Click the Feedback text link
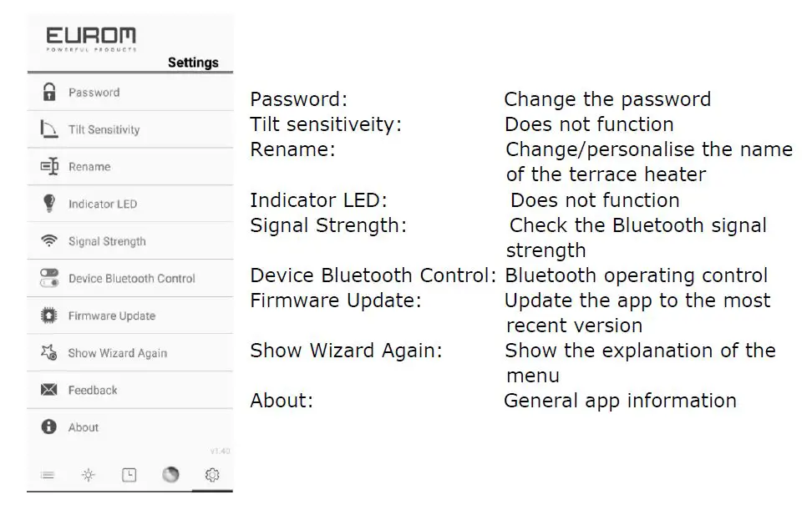Viewport: 812px width, 505px height. coord(93,390)
